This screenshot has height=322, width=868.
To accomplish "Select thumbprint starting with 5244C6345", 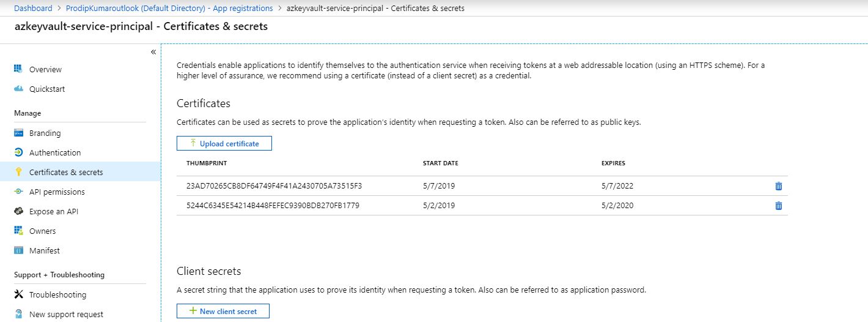I will point(273,205).
